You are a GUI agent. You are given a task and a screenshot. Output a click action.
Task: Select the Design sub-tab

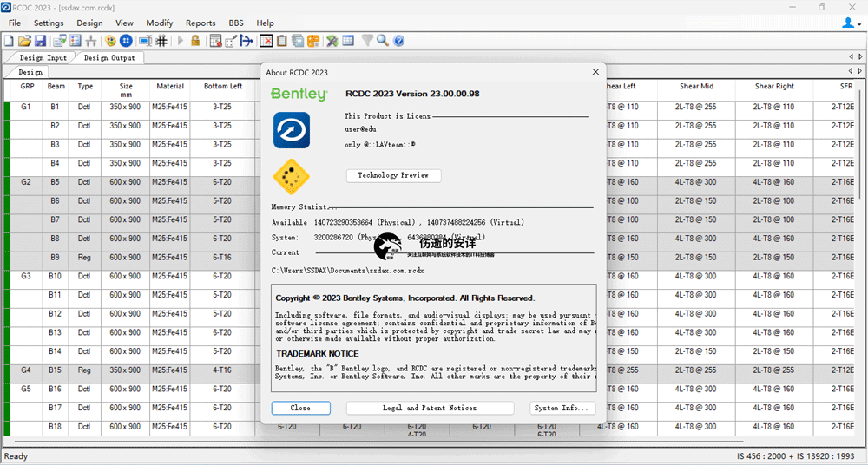click(x=30, y=72)
